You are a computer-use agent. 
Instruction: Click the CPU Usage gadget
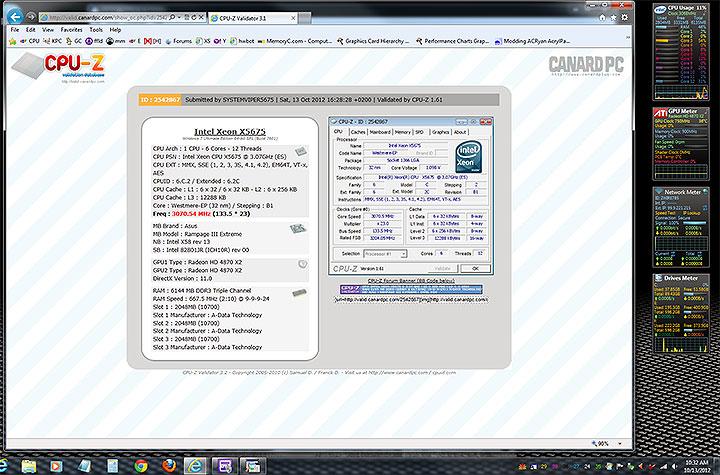pyautogui.click(x=681, y=52)
